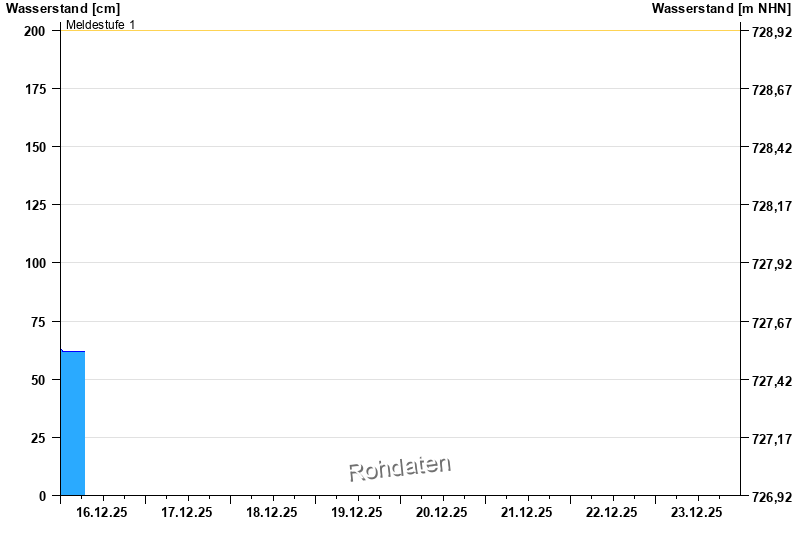Click the Rohdaten watermark text
Screen dimensions: 800x550
click(399, 468)
